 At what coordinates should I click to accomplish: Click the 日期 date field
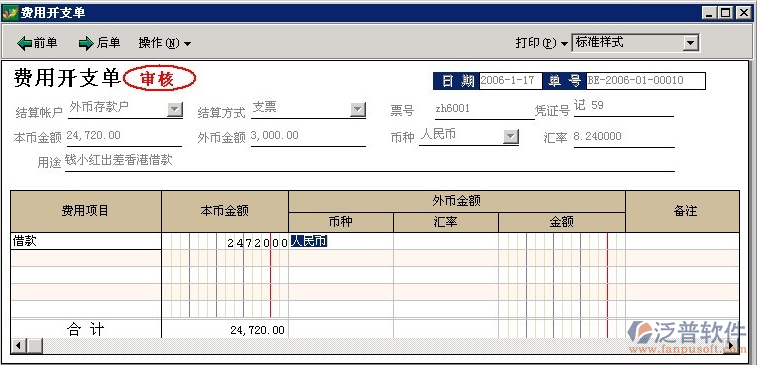[511, 81]
